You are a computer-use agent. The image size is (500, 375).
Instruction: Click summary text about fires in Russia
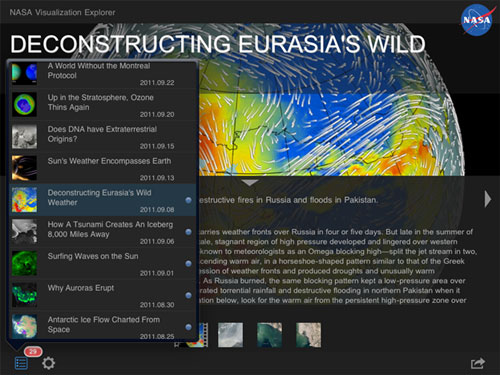[289, 200]
